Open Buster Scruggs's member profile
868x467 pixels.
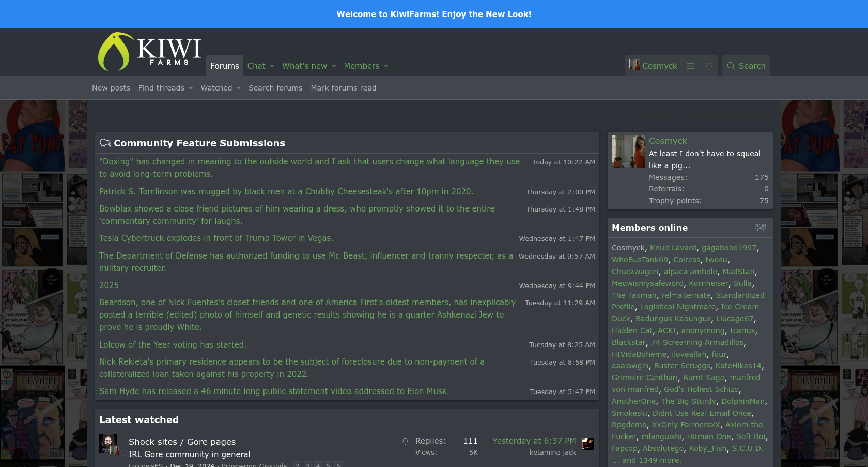682,366
